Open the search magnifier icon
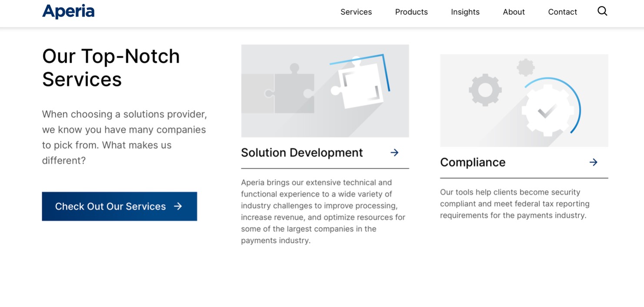 (x=602, y=11)
